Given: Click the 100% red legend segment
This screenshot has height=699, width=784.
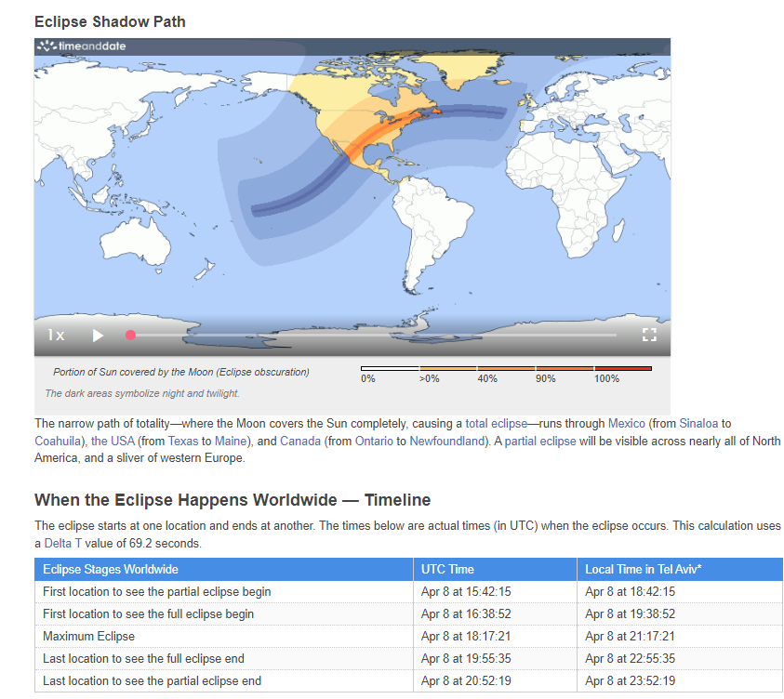Looking at the screenshot, I should (623, 369).
